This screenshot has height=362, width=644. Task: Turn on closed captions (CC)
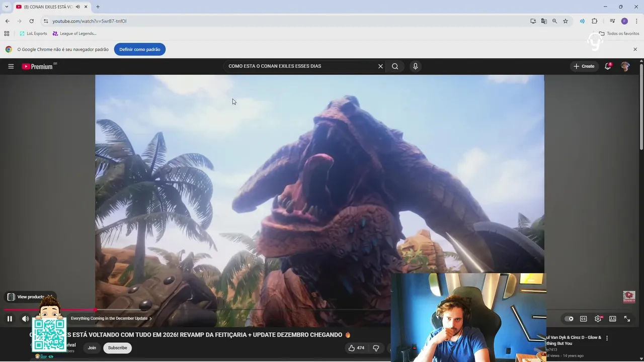point(584,319)
